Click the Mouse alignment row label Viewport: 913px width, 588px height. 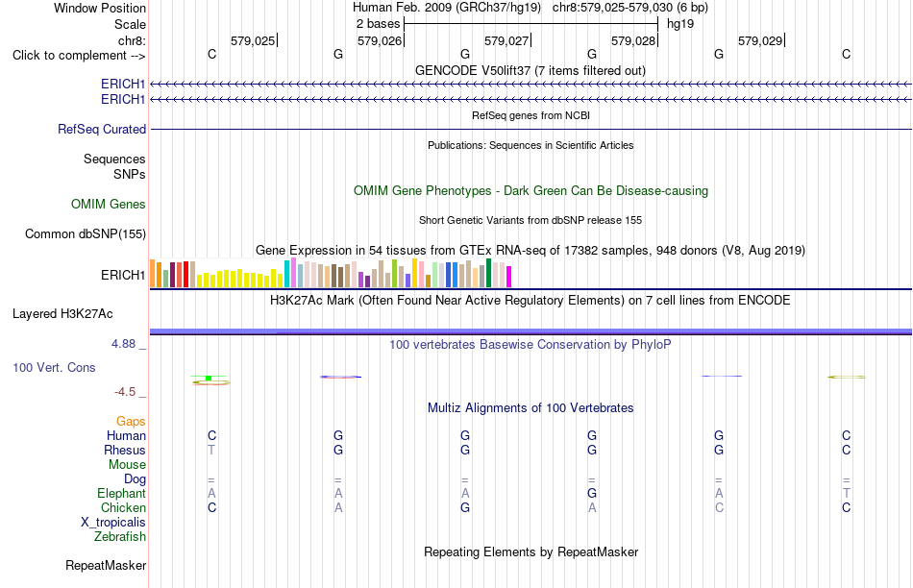point(127,465)
